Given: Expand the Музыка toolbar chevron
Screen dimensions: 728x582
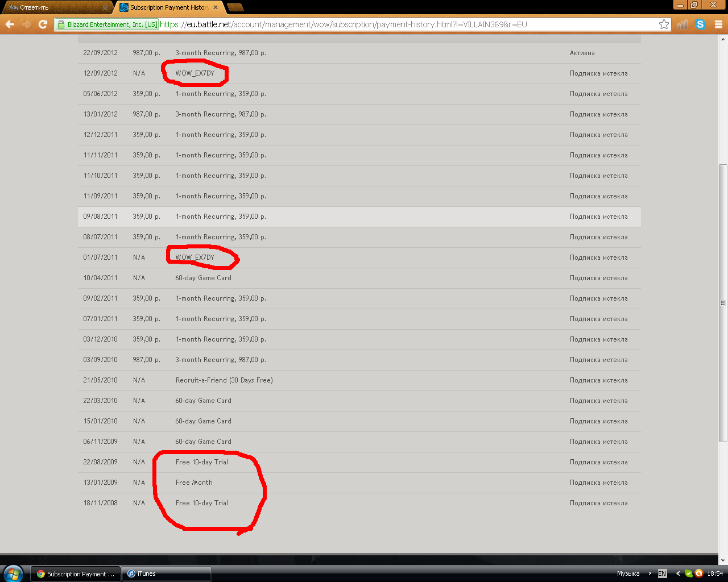Looking at the screenshot, I should [x=650, y=573].
